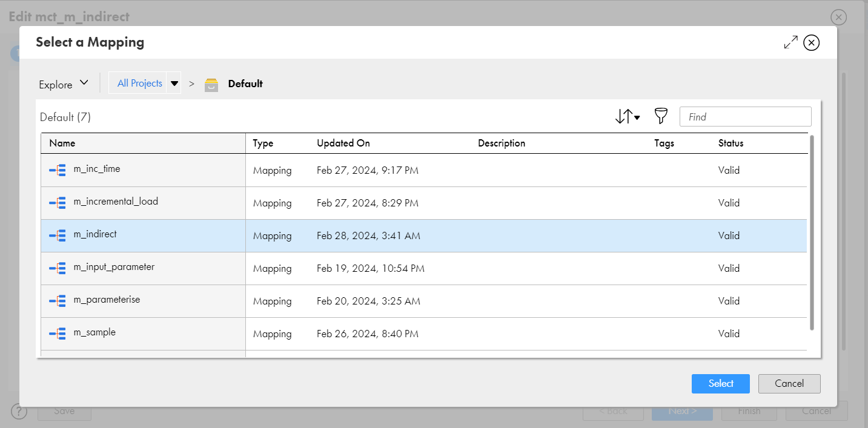Image resolution: width=868 pixels, height=428 pixels.
Task: Click the Valid status of m_sample
Action: (x=729, y=334)
